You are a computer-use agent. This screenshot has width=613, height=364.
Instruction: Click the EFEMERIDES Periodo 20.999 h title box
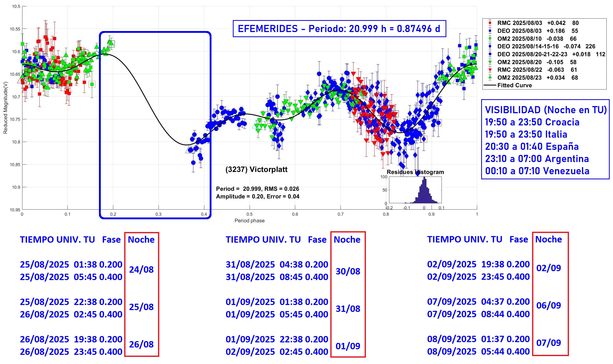[x=339, y=29]
